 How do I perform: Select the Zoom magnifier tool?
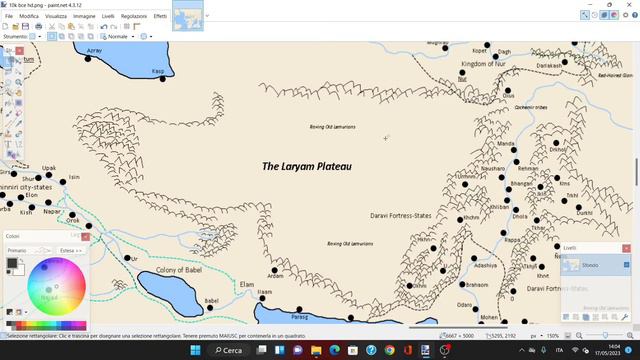[18, 82]
